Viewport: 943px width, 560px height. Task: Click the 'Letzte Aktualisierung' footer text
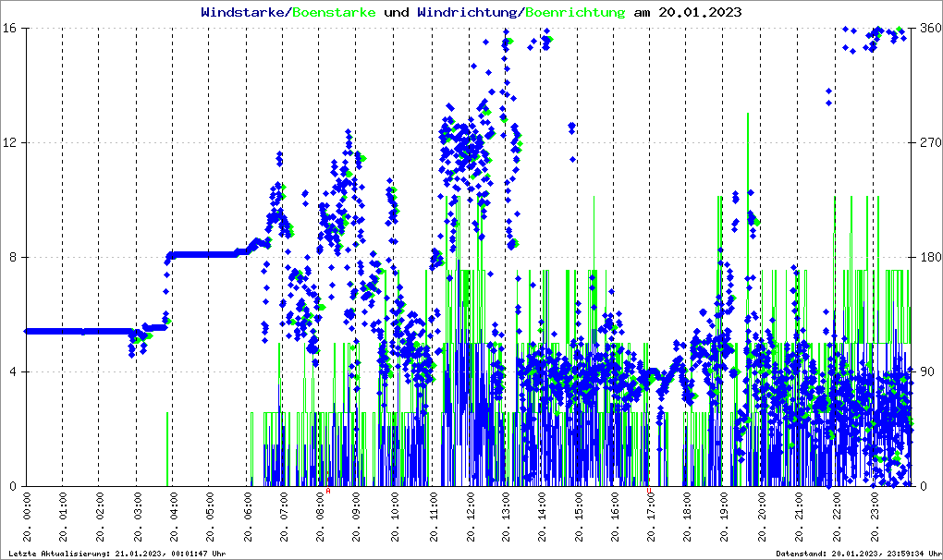(117, 554)
